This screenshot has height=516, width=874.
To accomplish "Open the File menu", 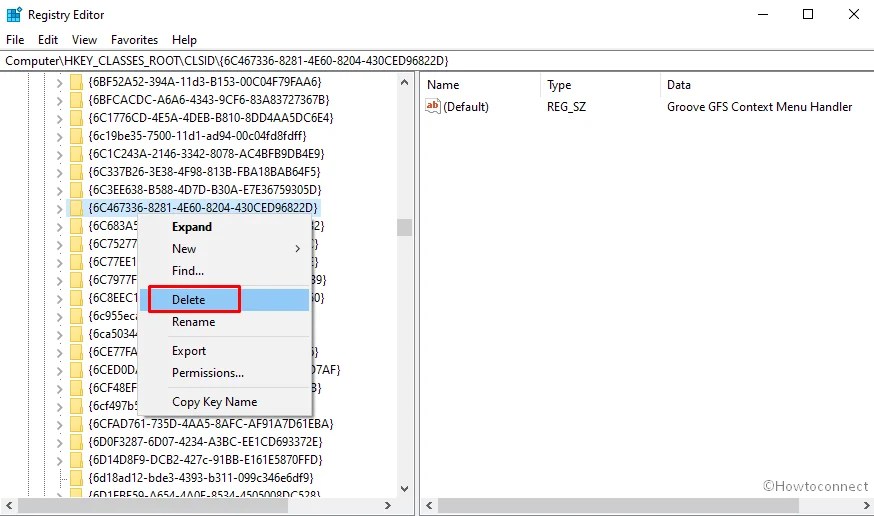I will click(x=15, y=40).
